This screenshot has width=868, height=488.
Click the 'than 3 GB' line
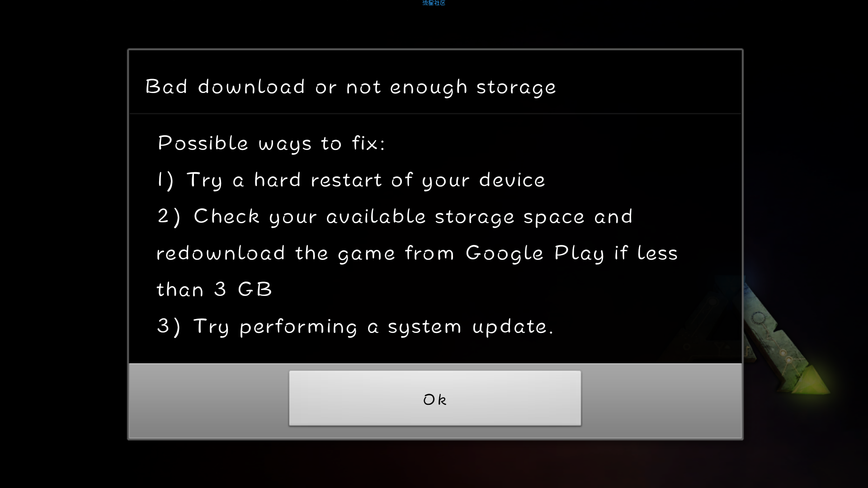tap(214, 290)
